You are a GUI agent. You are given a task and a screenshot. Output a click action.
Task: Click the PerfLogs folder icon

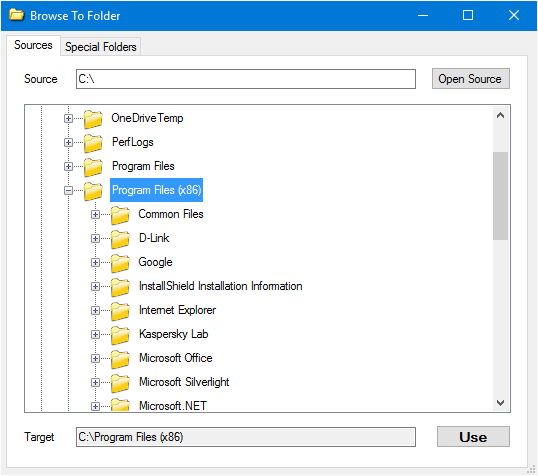click(93, 143)
